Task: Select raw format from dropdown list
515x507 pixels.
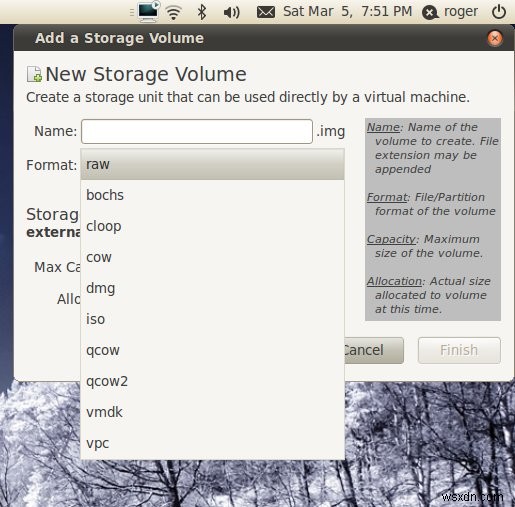Action: coord(212,164)
